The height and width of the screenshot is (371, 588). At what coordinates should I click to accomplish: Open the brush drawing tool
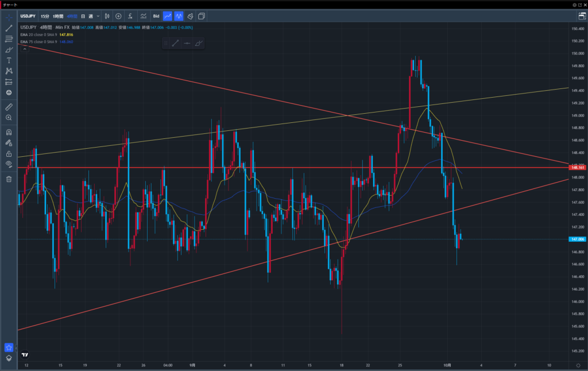(x=9, y=49)
